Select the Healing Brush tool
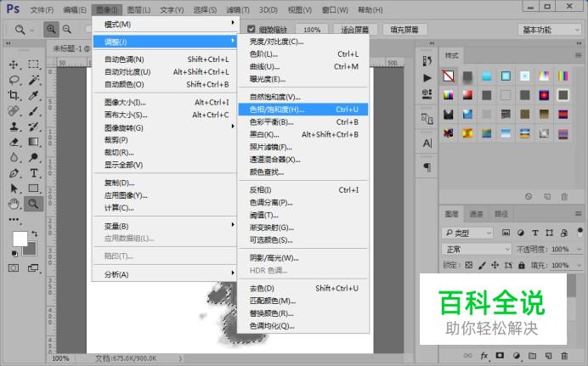This screenshot has height=366, width=588. (x=14, y=111)
